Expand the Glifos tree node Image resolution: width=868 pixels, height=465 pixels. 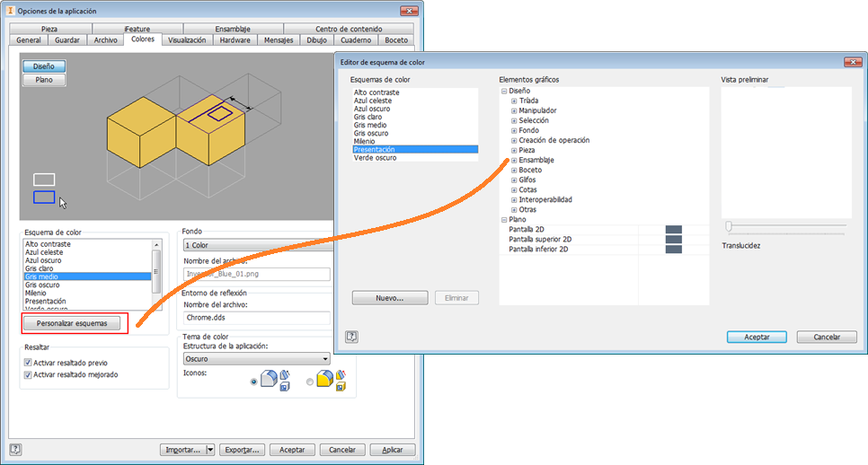514,180
